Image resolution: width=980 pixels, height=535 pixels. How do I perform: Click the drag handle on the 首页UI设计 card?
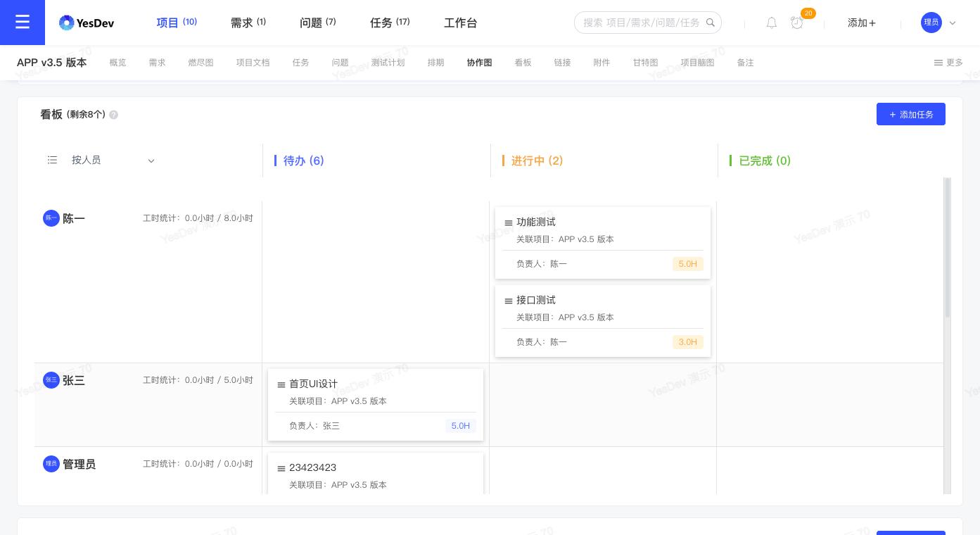[281, 384]
